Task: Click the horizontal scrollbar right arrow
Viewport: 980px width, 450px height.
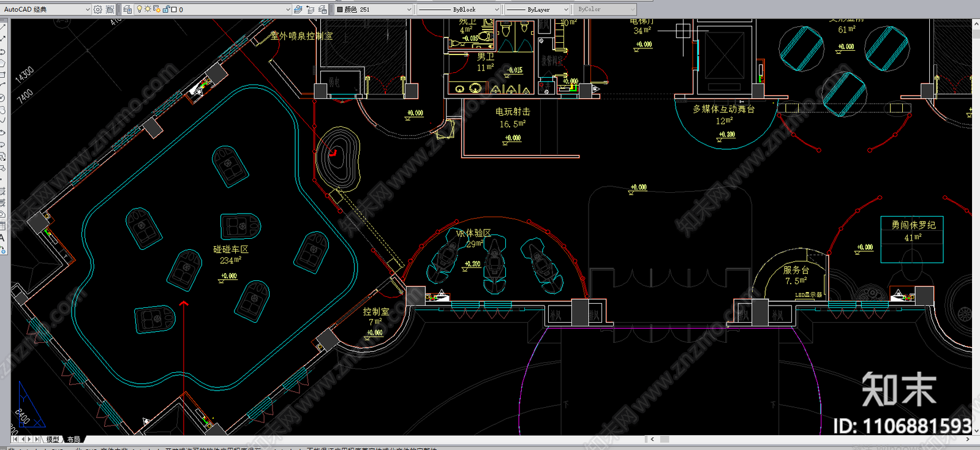Action: (x=968, y=439)
